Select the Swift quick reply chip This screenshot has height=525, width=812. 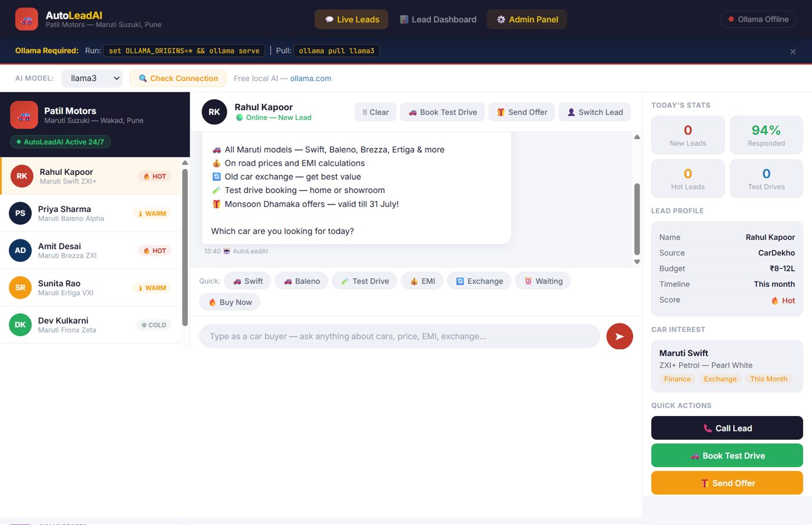(x=248, y=281)
